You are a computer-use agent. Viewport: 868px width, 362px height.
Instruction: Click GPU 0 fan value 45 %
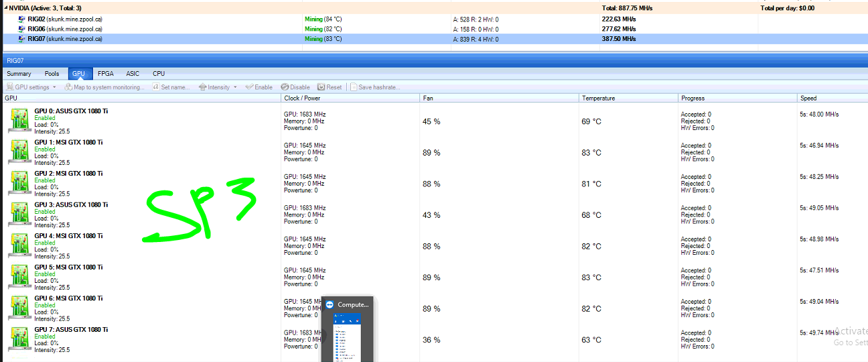pos(431,121)
